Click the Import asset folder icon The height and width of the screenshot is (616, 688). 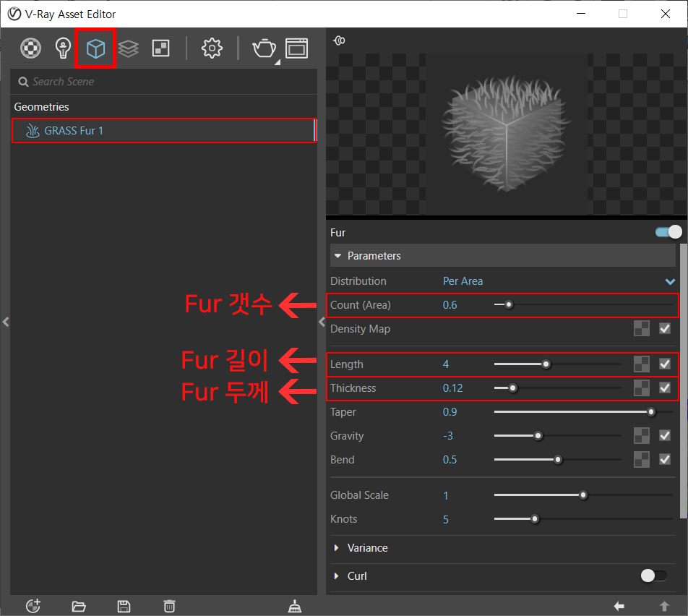click(79, 607)
